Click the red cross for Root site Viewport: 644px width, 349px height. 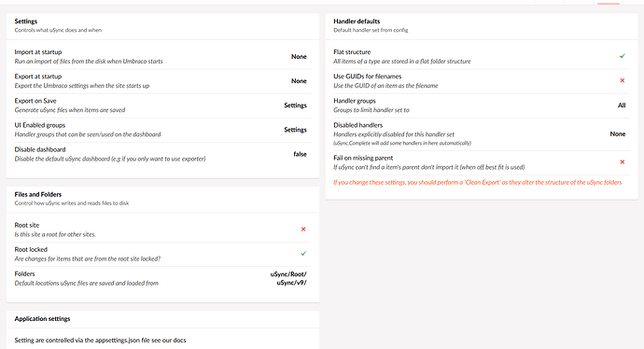point(303,230)
